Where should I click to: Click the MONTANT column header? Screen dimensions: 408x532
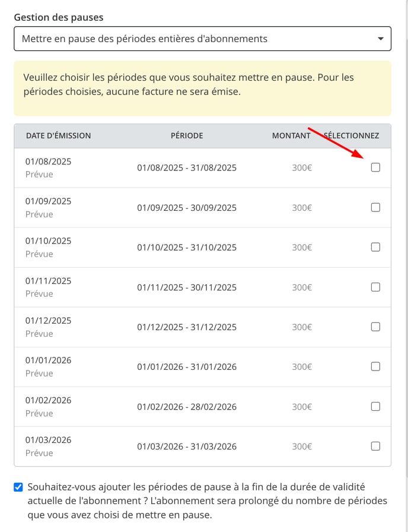click(291, 136)
